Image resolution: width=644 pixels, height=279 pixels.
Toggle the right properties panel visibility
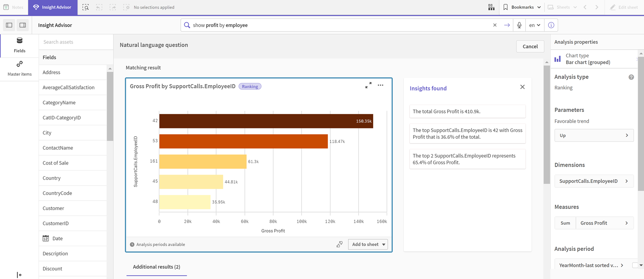pyautogui.click(x=23, y=25)
